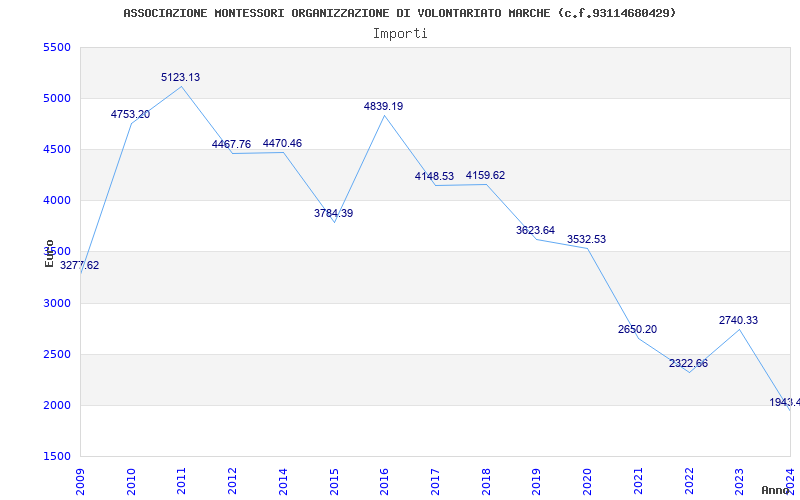Image resolution: width=800 pixels, height=500 pixels.
Task: Select the 4470.46 data label
Action: point(282,143)
